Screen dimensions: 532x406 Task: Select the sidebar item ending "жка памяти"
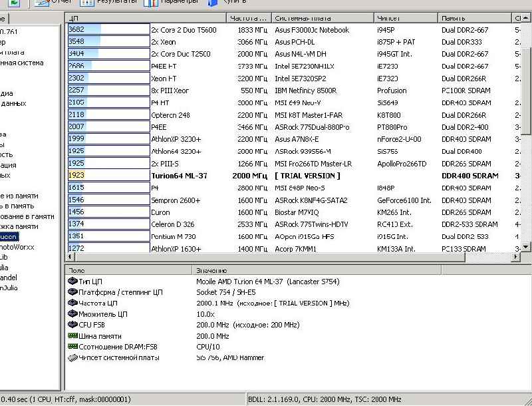[19, 226]
